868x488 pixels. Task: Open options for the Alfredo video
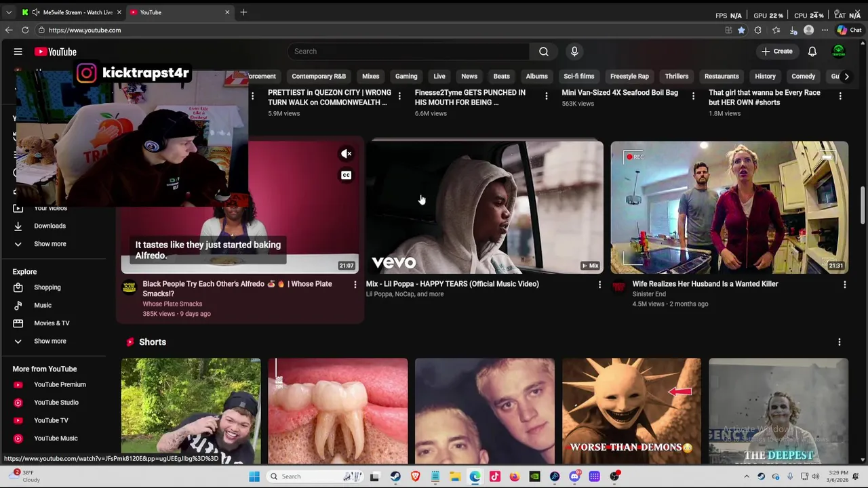(355, 285)
